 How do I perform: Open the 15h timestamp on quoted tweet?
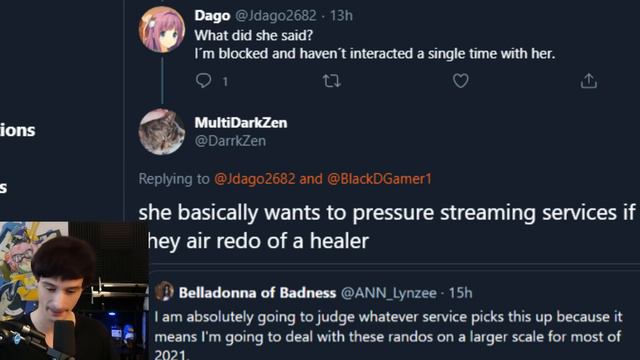460,293
